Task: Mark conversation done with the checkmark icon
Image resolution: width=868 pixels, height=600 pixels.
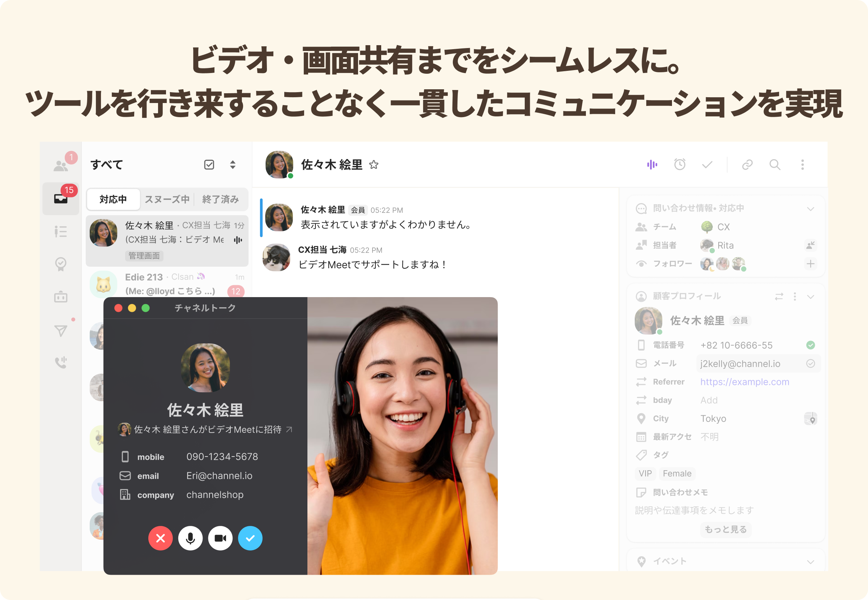Action: pyautogui.click(x=707, y=165)
